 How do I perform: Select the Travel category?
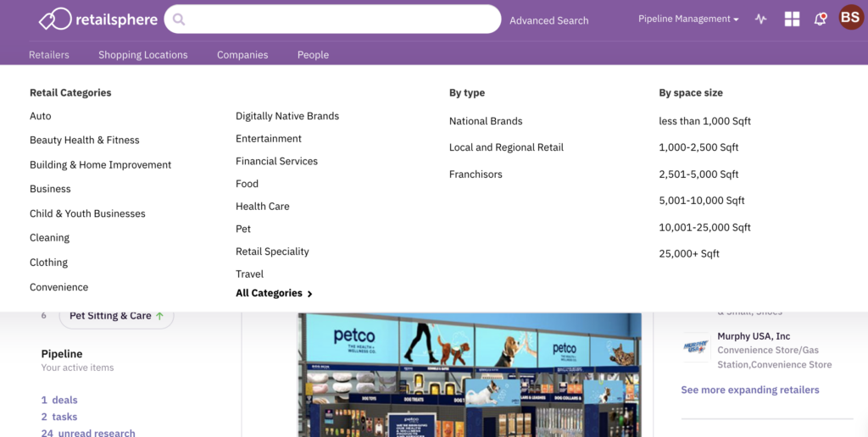[250, 274]
